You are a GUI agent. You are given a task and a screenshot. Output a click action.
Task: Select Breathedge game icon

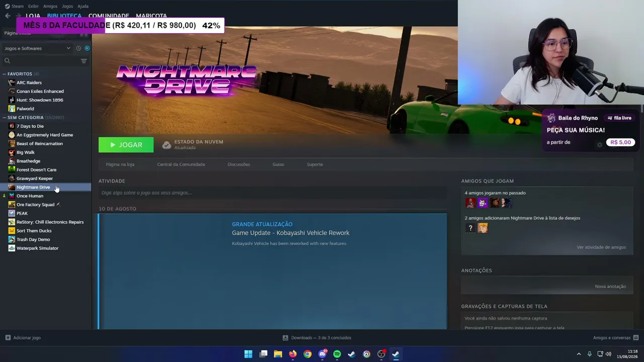[x=12, y=161]
